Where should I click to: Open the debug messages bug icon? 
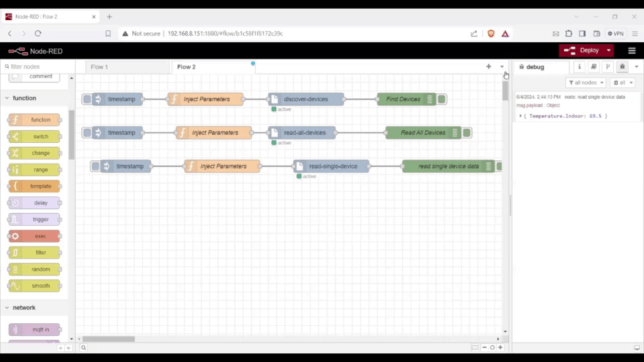[x=623, y=67]
